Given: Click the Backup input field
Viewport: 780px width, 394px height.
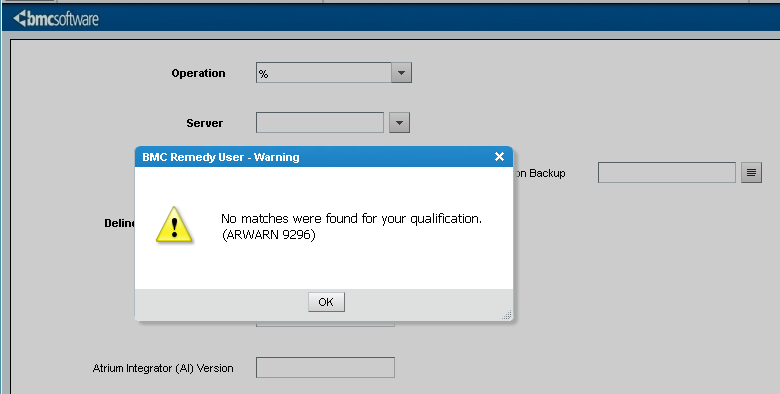Looking at the screenshot, I should click(x=667, y=173).
